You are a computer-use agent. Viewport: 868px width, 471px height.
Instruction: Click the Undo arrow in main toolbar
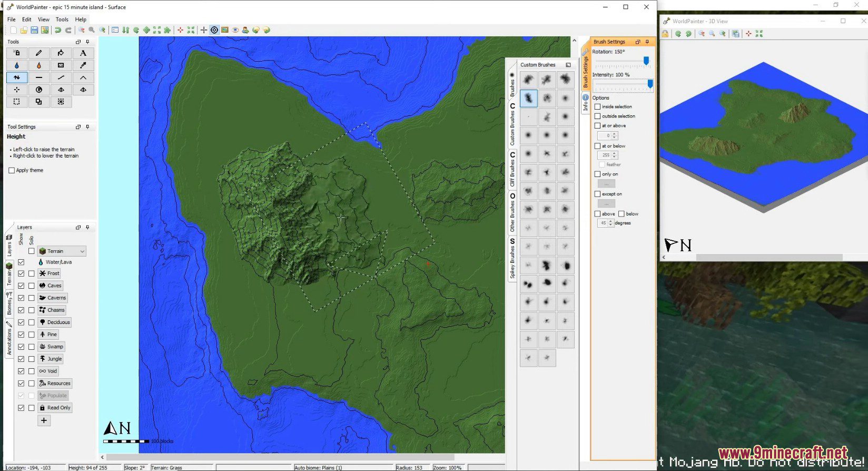[x=58, y=30]
